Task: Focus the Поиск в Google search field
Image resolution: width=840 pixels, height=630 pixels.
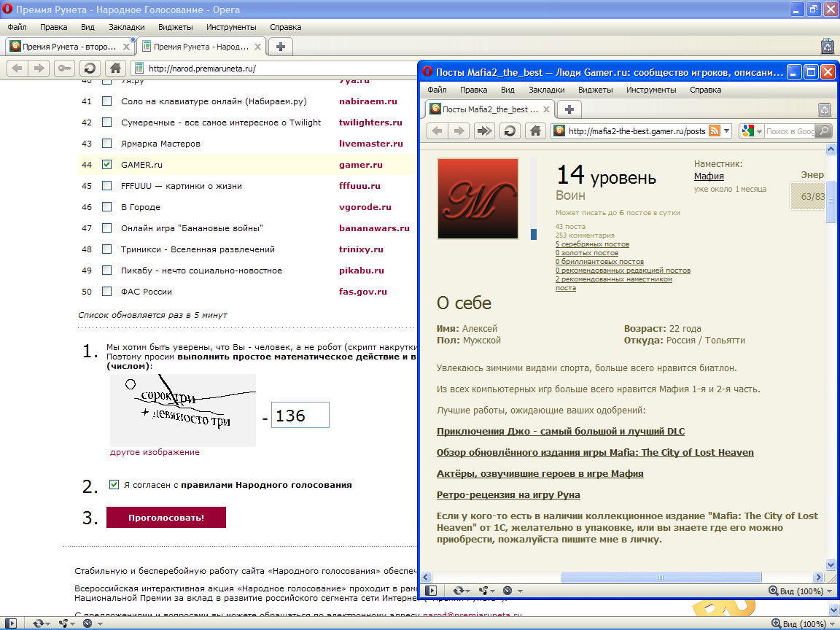Action: 790,131
